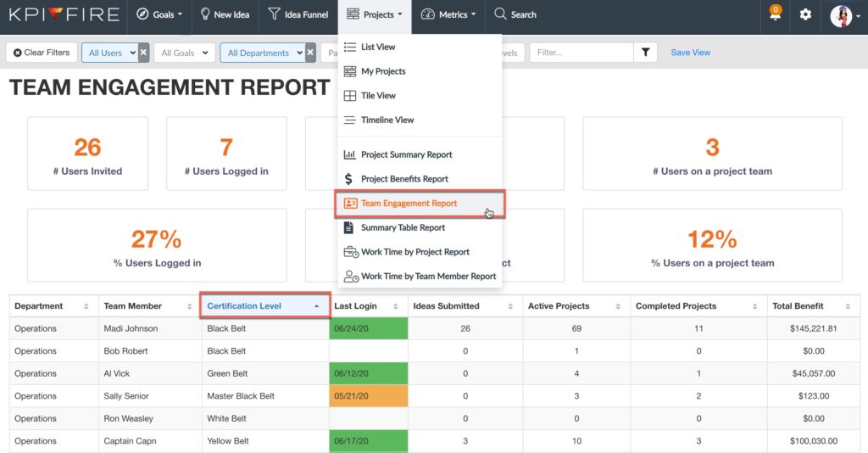Open the user profile avatar menu
The height and width of the screenshot is (453, 868).
(x=845, y=15)
